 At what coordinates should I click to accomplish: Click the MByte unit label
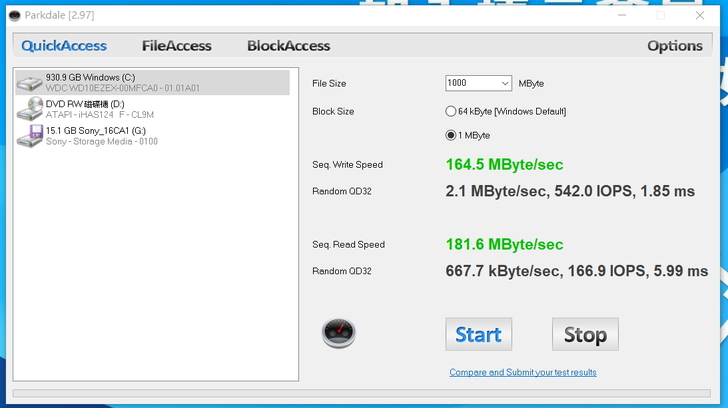coord(531,84)
